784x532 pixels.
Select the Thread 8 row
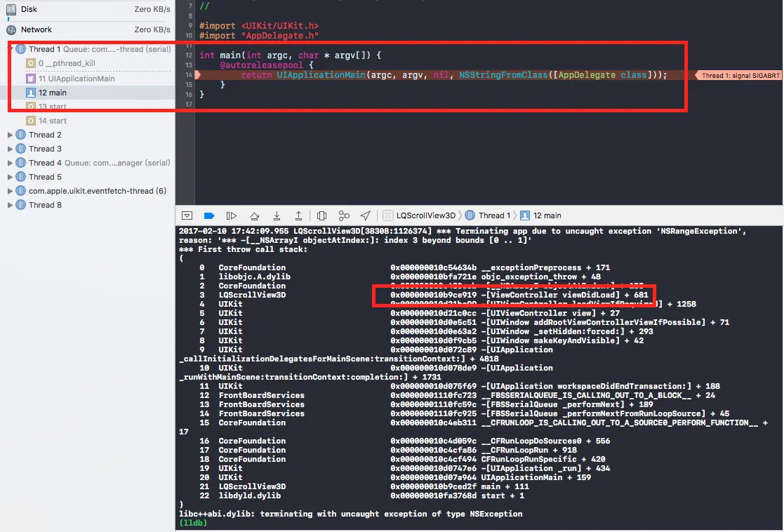click(x=88, y=205)
